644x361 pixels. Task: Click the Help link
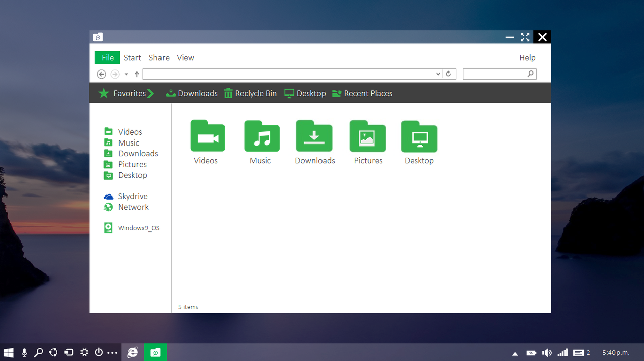(527, 58)
